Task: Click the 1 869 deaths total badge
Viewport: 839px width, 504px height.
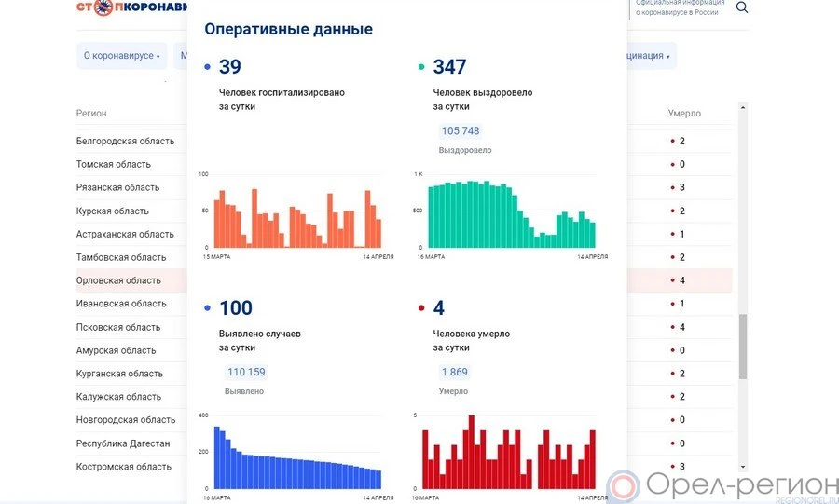Action: point(454,372)
